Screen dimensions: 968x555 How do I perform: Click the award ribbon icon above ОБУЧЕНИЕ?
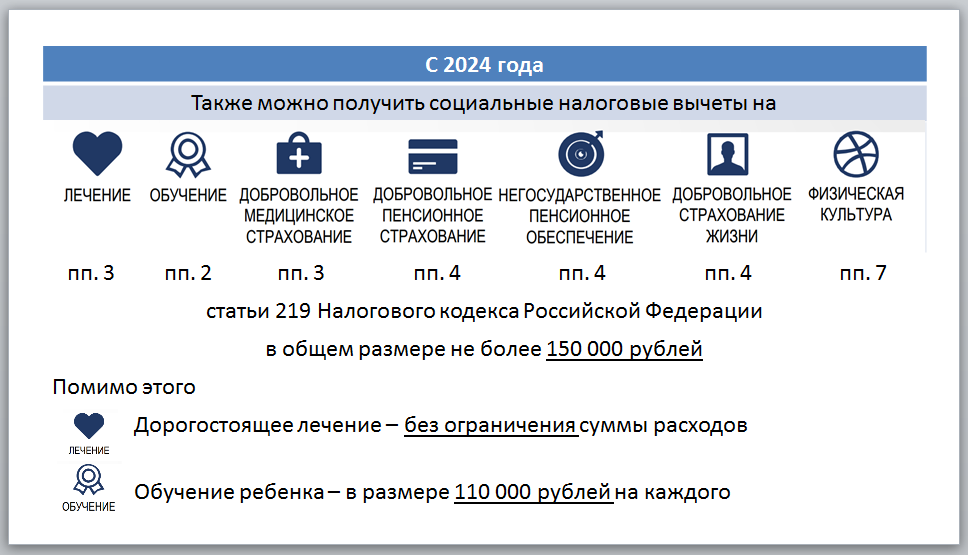click(187, 155)
